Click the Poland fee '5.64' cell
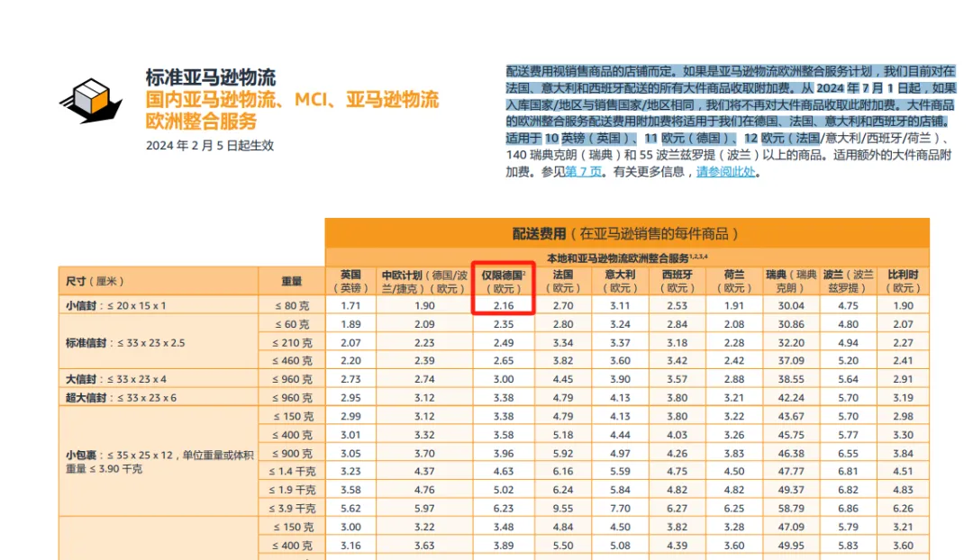 coord(849,379)
